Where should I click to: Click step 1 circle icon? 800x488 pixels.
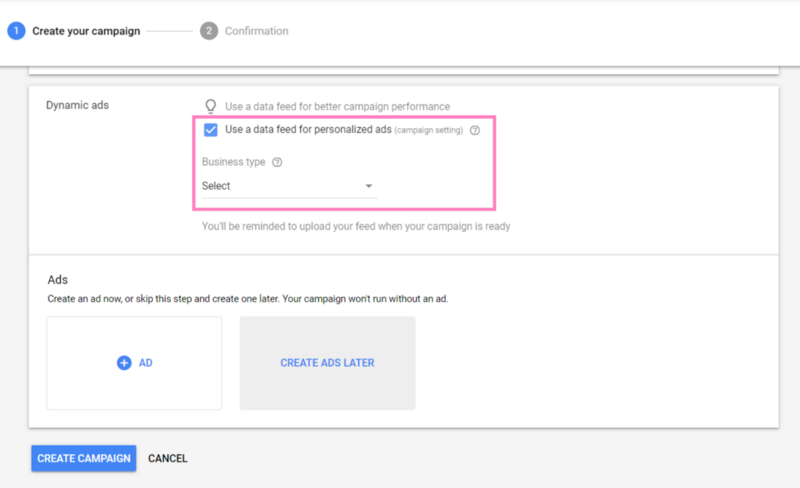pos(16,31)
